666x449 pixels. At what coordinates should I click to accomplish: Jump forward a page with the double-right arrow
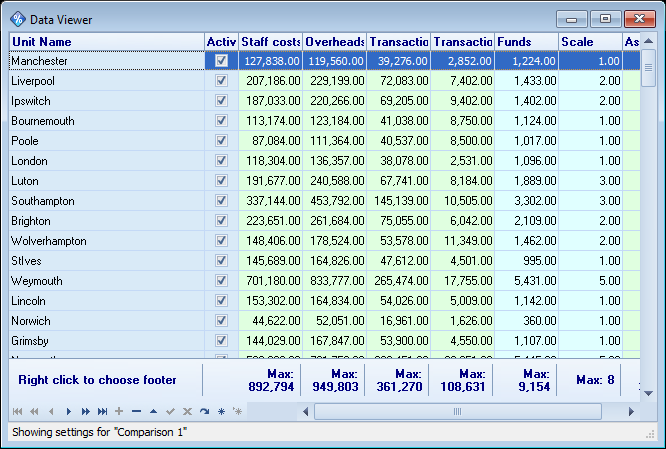point(85,411)
